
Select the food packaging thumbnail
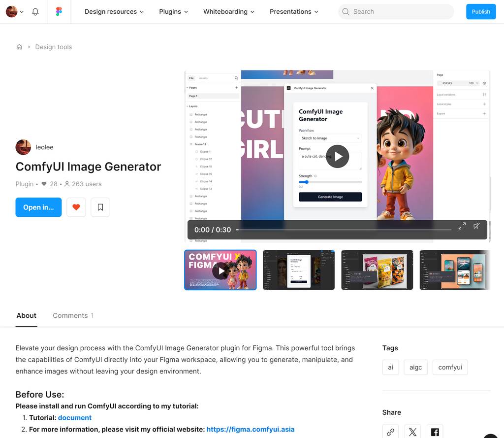pos(377,270)
